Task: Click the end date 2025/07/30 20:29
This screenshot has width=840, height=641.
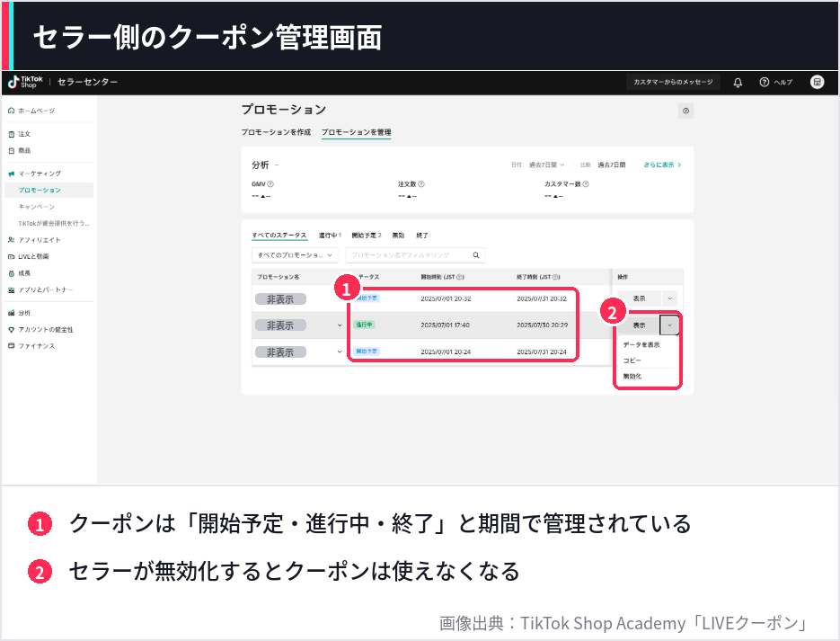Action: (x=542, y=325)
